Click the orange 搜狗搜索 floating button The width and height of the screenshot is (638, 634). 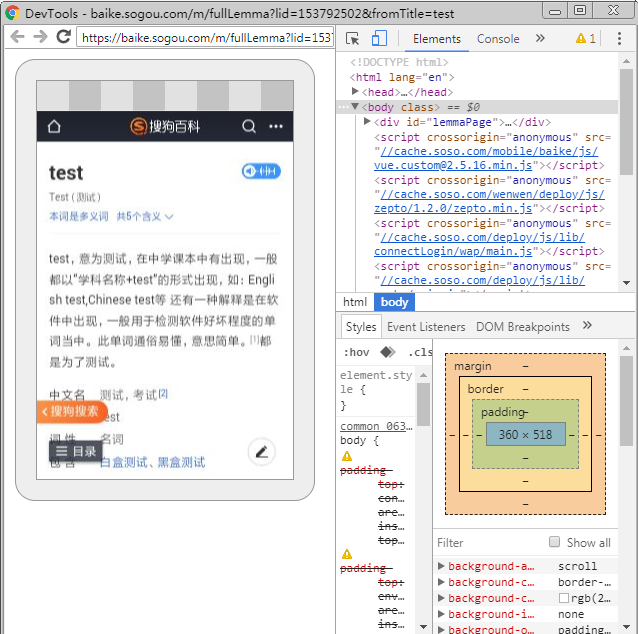pyautogui.click(x=72, y=411)
